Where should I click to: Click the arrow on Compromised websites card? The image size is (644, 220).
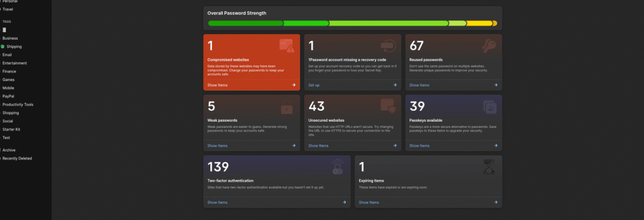point(294,85)
